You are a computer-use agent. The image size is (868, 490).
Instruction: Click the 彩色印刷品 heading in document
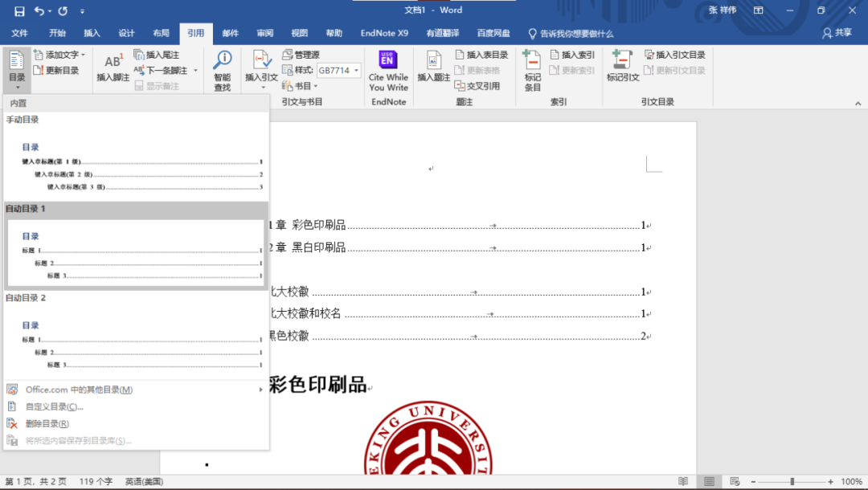[318, 385]
